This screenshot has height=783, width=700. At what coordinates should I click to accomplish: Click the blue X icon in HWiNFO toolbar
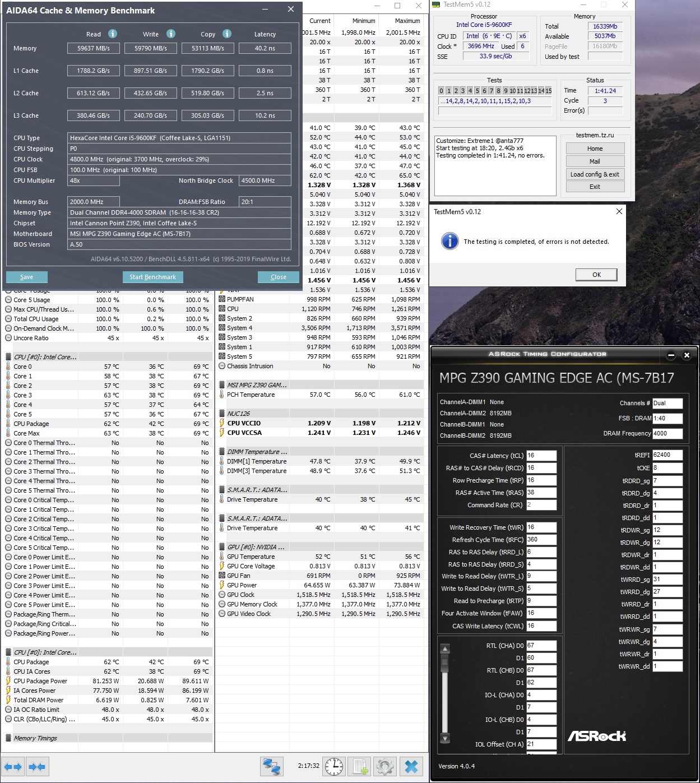(411, 766)
